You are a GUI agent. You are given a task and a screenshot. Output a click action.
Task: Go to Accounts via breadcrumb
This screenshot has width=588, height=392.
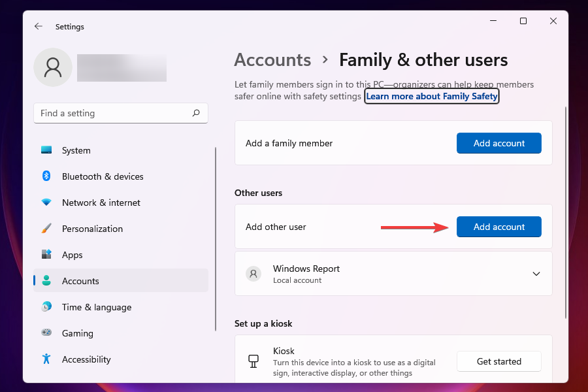272,60
